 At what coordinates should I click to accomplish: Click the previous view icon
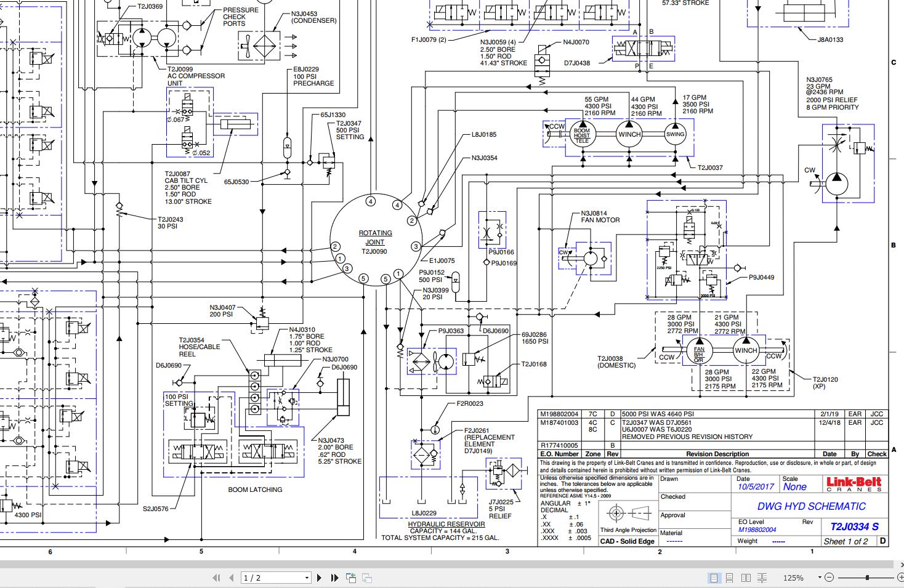pos(351,578)
